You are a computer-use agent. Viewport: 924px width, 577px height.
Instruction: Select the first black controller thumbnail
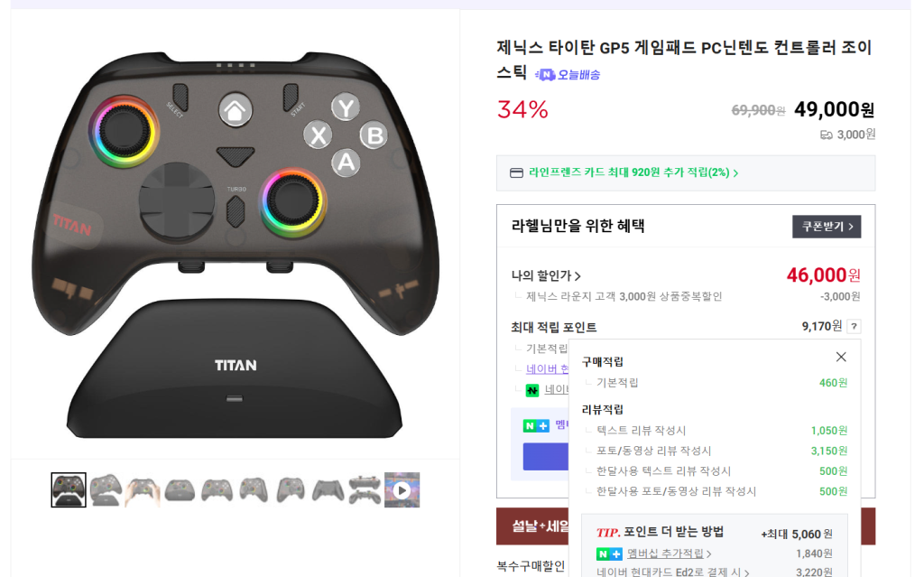69,489
